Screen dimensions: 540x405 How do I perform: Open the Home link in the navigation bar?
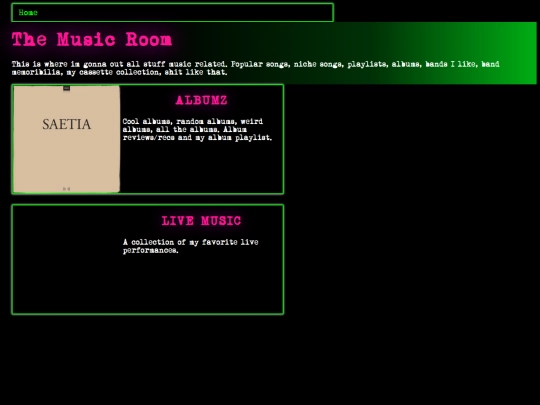(x=28, y=13)
